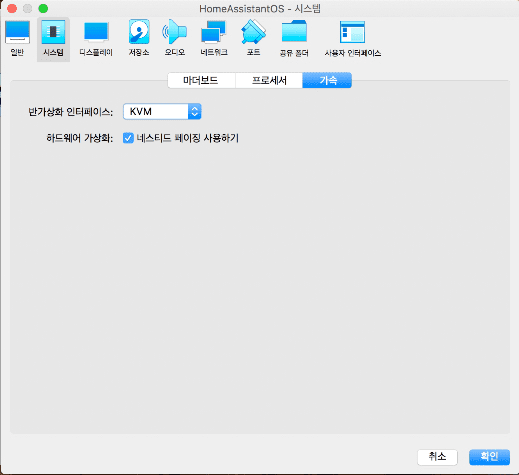Click the HomeAssistantOS - 시스템 window title

coord(260,9)
